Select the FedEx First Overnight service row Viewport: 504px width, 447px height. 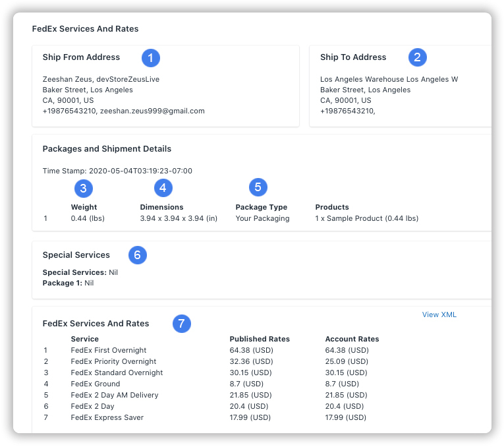pyautogui.click(x=206, y=350)
